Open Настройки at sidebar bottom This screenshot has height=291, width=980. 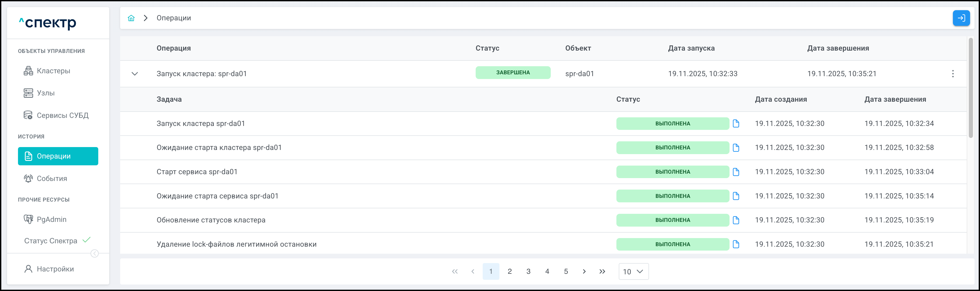tap(55, 269)
